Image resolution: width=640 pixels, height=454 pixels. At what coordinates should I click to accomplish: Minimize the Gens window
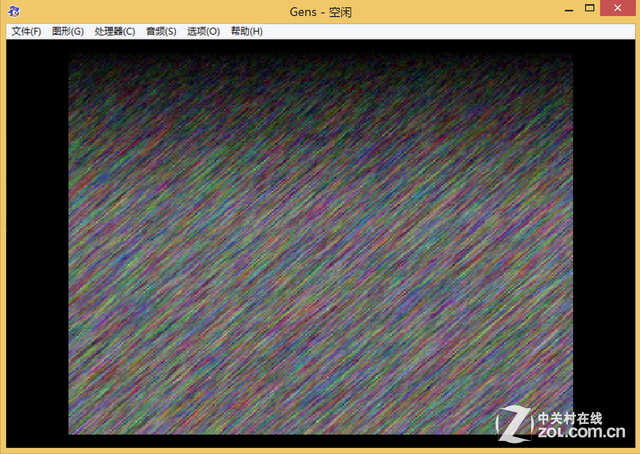point(569,9)
